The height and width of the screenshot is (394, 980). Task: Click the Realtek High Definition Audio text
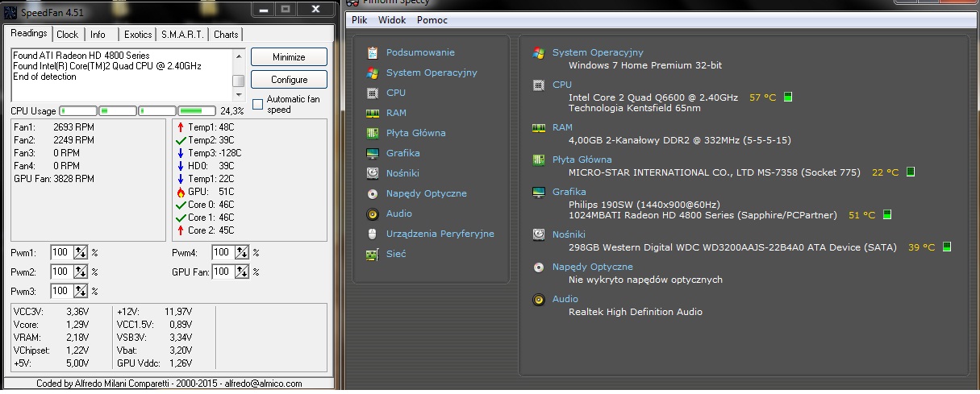tap(636, 312)
